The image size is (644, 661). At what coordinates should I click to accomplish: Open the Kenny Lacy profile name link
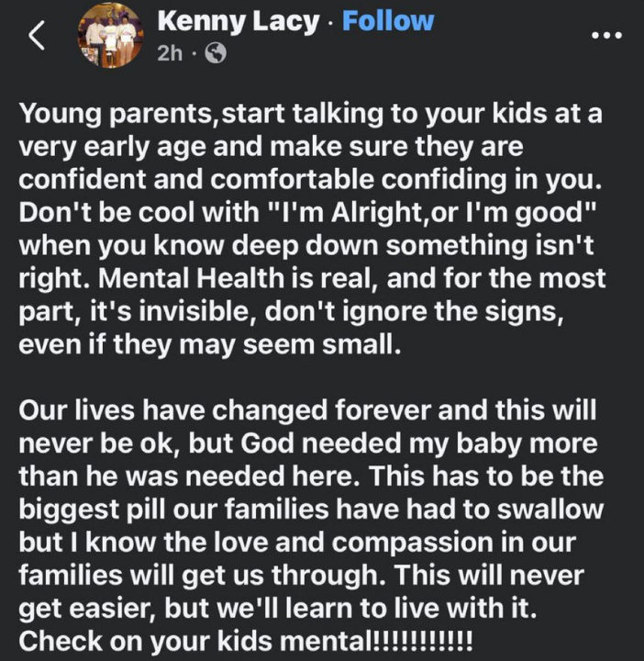240,20
